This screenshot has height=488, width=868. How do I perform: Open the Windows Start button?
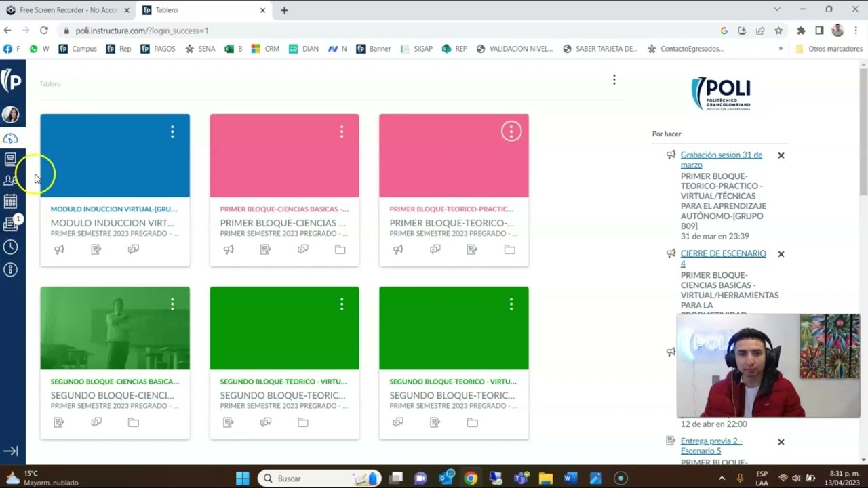243,479
